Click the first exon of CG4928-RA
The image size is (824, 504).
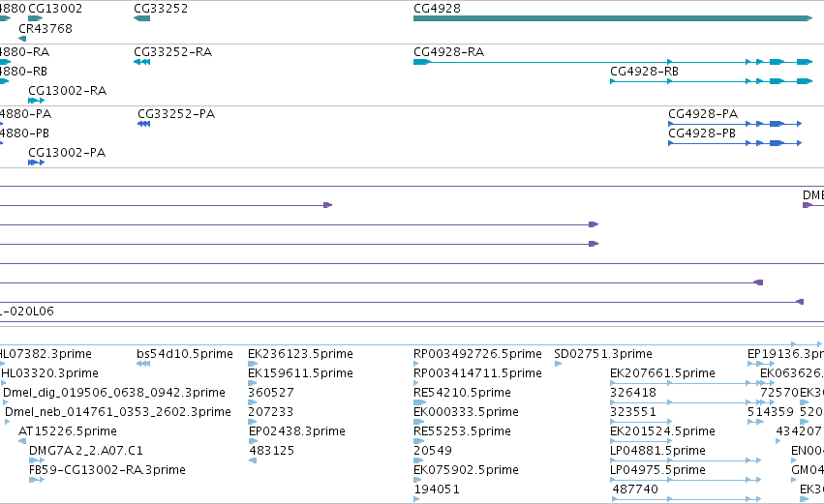[x=422, y=62]
